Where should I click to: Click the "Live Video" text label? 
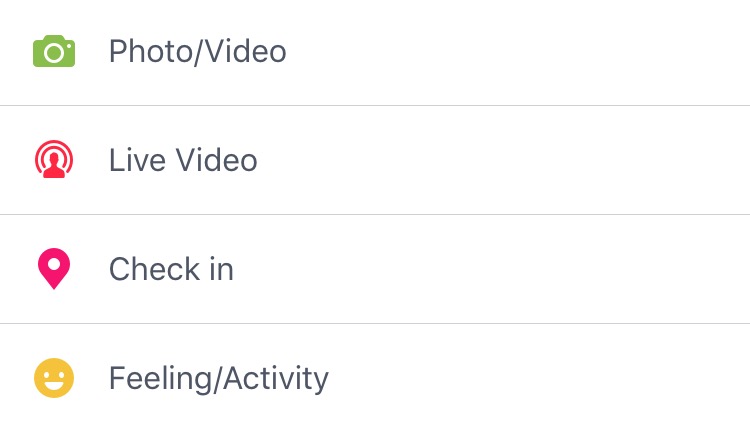pos(183,160)
